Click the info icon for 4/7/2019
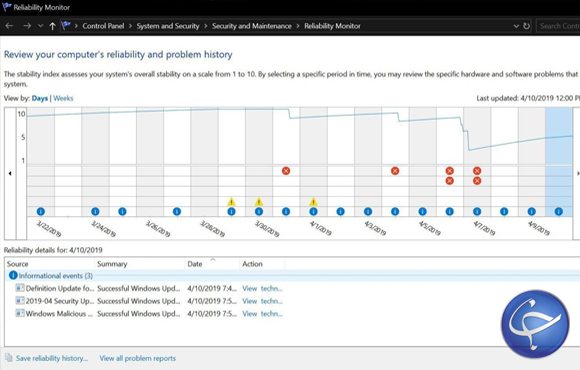The image size is (580, 370). (477, 212)
